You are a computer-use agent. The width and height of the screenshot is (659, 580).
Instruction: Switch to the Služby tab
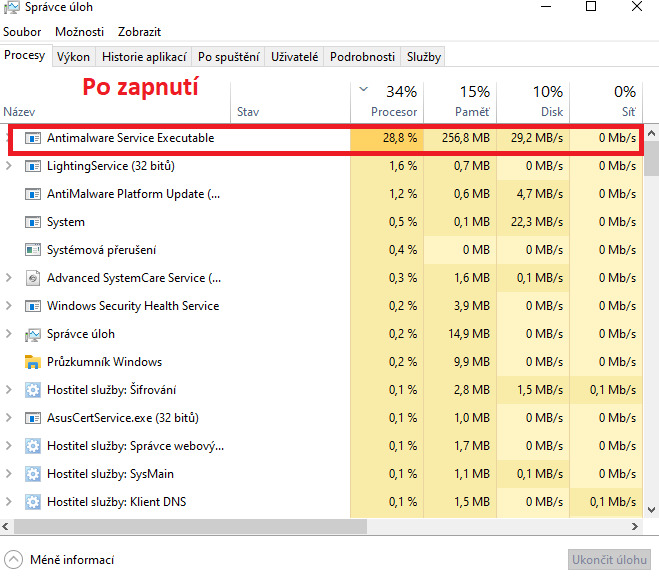pyautogui.click(x=423, y=57)
